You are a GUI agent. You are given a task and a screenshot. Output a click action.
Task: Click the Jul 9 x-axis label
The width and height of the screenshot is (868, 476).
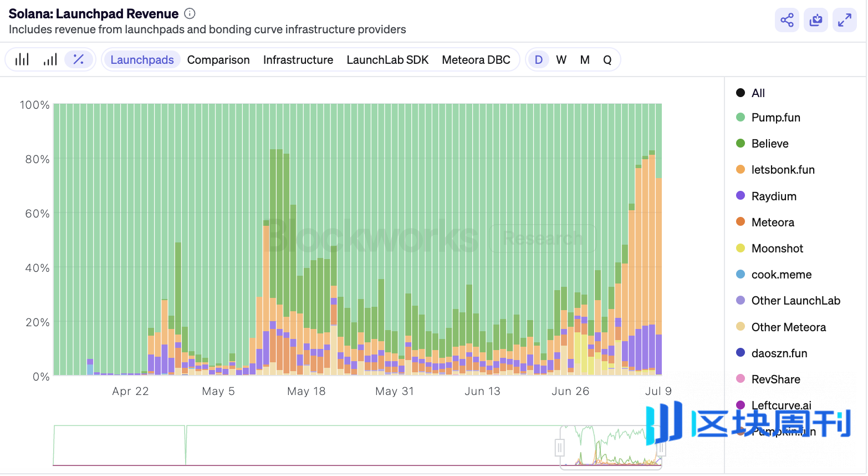click(x=658, y=391)
